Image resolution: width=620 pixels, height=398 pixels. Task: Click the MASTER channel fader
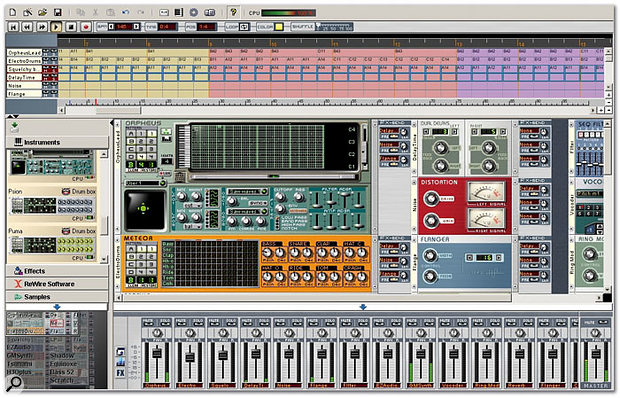click(595, 353)
